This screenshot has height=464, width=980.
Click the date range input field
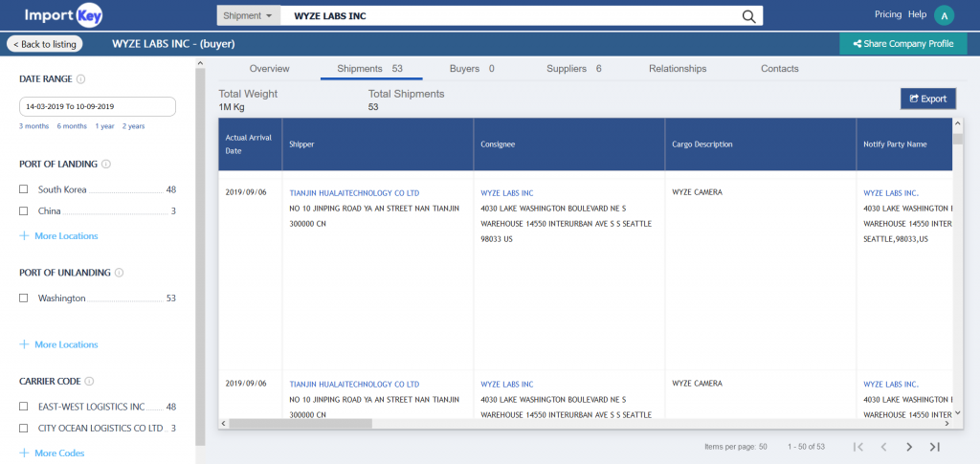click(x=98, y=107)
